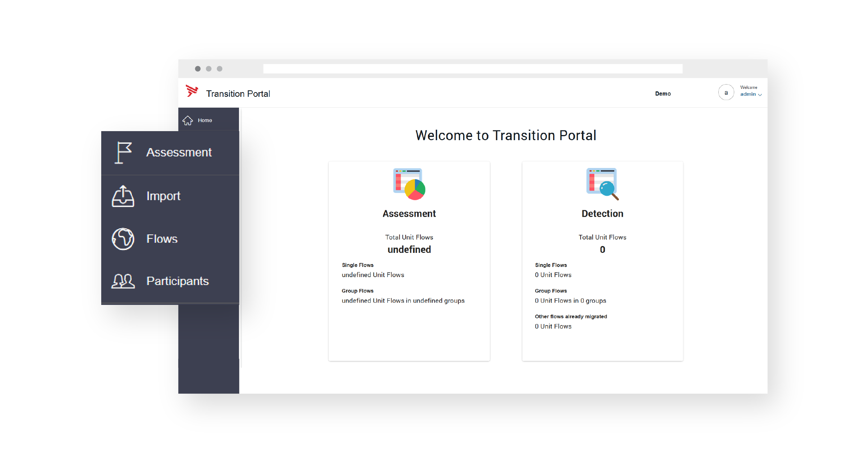This screenshot has height=453, width=868.
Task: Click 'Group Flows' label in Assessment card
Action: click(x=358, y=291)
